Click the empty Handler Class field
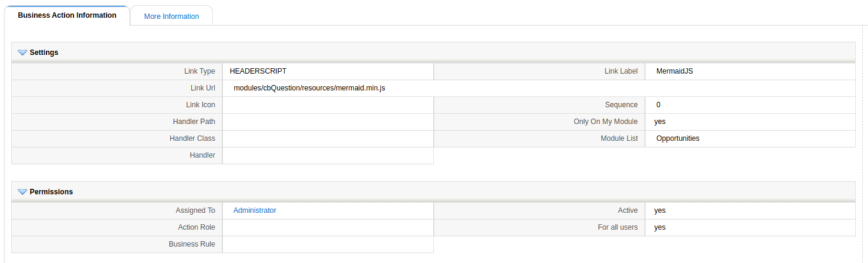The width and height of the screenshot is (868, 263). 327,139
